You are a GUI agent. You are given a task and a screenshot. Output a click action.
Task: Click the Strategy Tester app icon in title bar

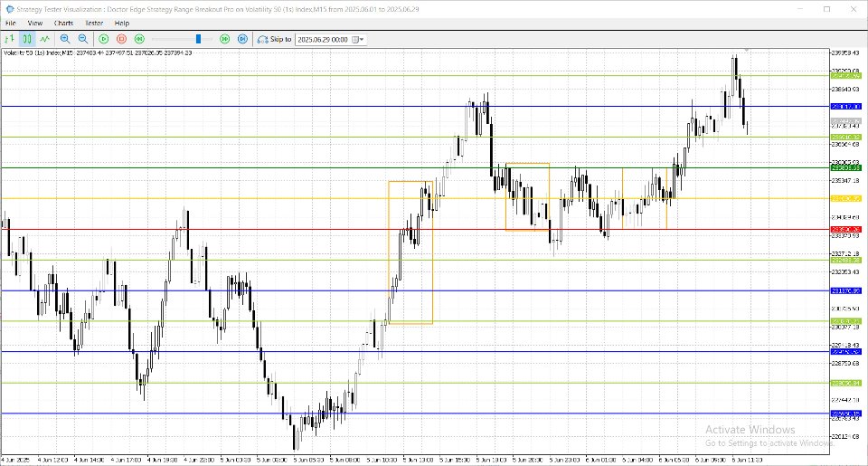click(9, 9)
